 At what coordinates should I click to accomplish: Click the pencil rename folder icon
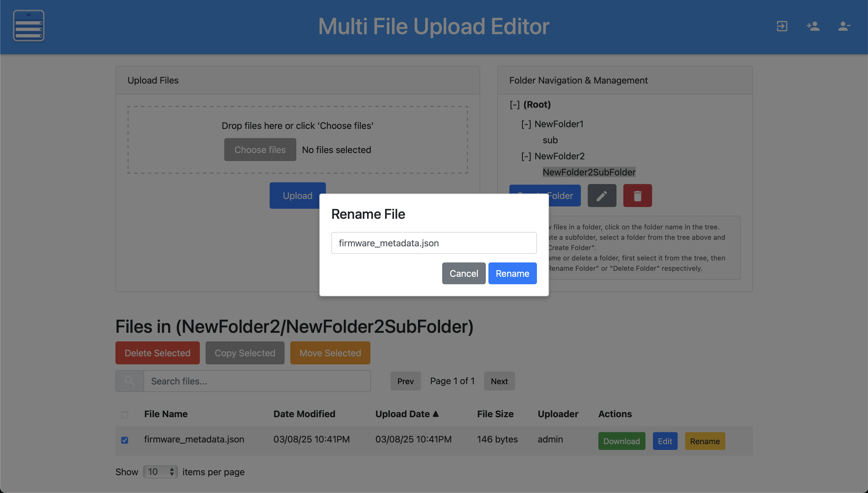click(x=602, y=196)
